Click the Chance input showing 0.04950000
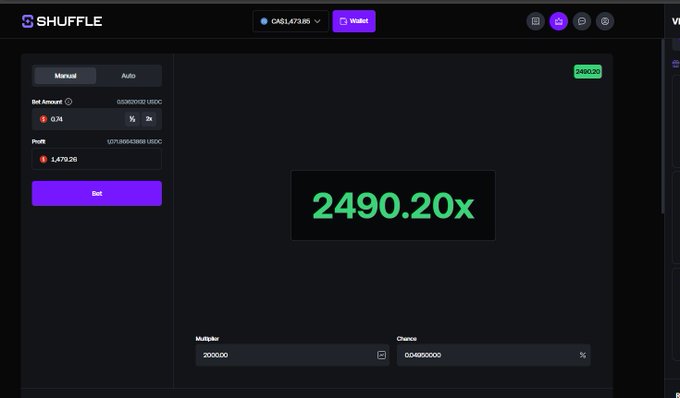The width and height of the screenshot is (680, 398). click(x=494, y=355)
